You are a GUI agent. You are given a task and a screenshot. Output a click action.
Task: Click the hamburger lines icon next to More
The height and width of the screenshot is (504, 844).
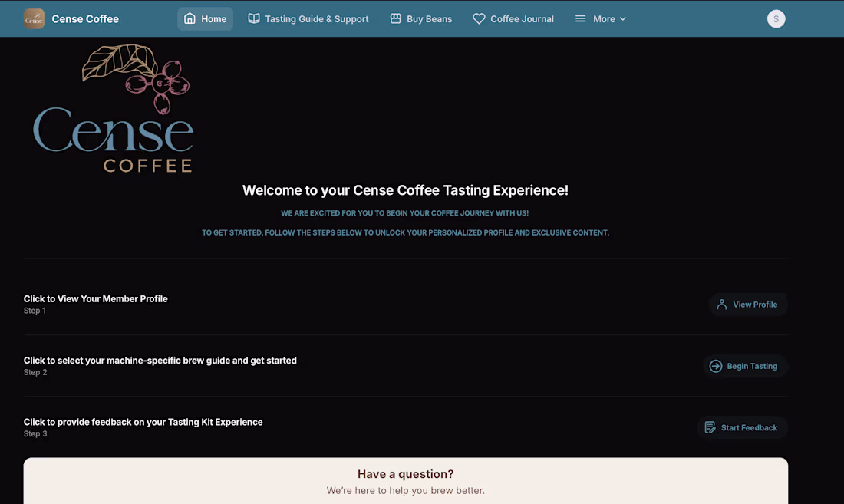[582, 18]
